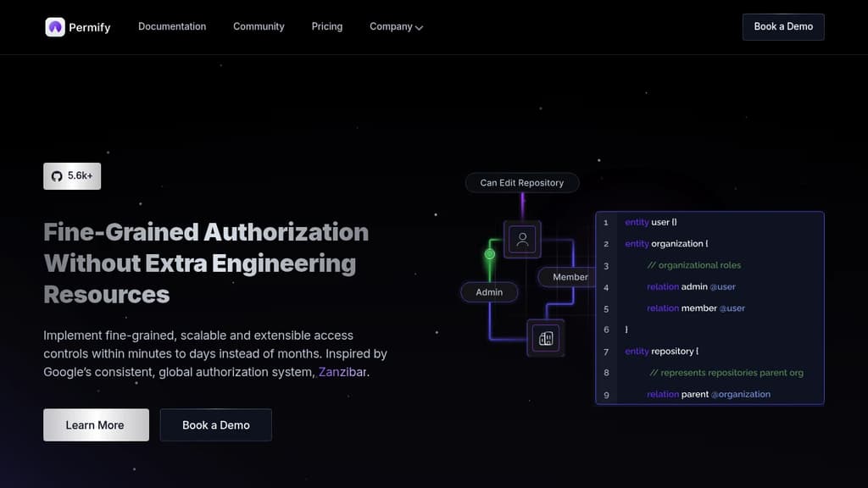Click the repository icon node in the diagram

545,337
